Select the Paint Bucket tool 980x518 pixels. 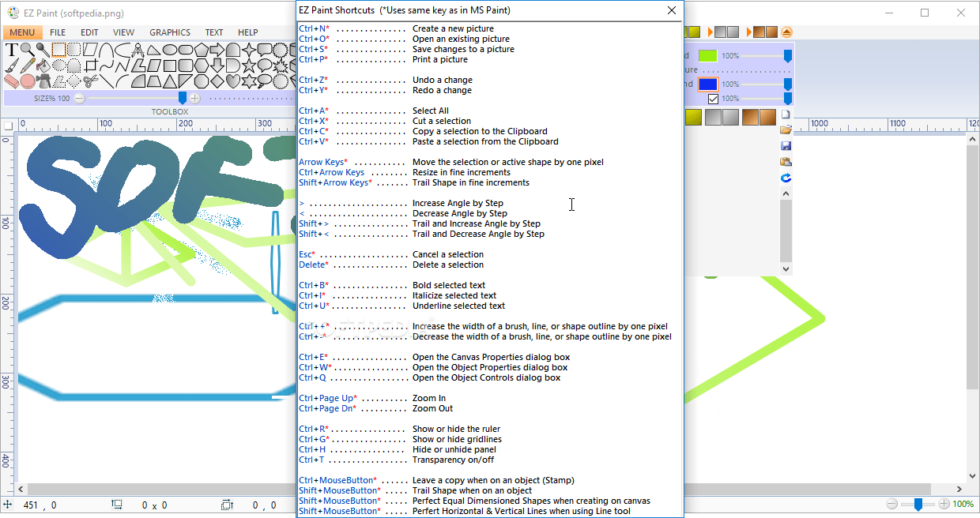tap(43, 66)
